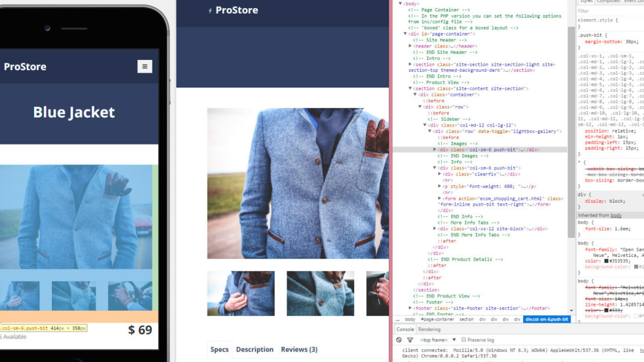This screenshot has width=644, height=362.
Task: Open the hamburger menu on mobile preview
Action: (x=144, y=66)
